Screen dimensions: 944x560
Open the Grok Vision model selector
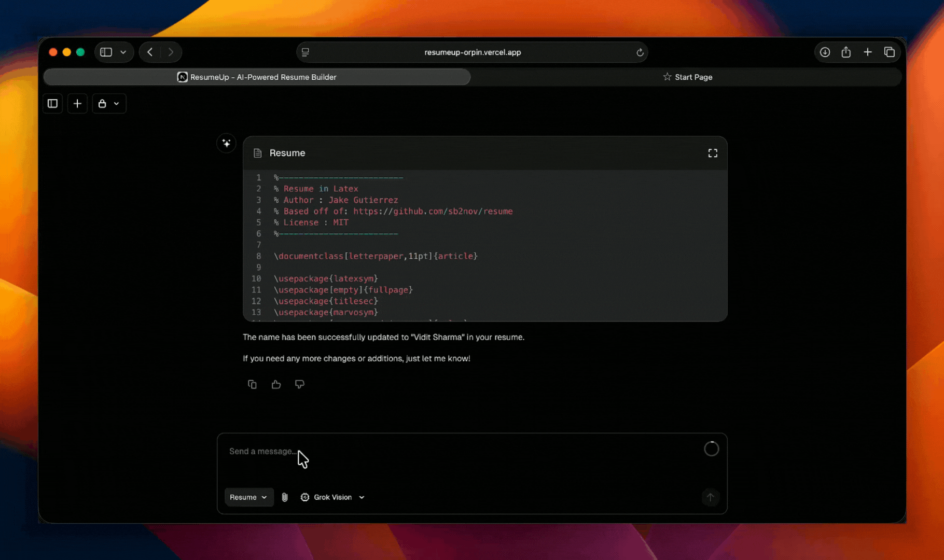[x=332, y=497]
